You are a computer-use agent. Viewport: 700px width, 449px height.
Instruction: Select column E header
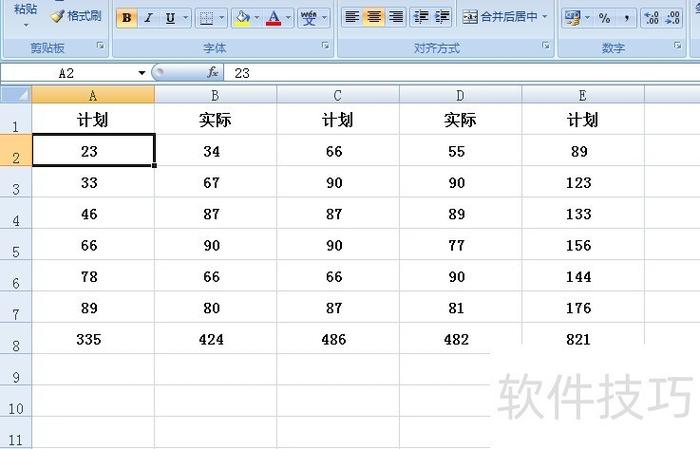[583, 95]
